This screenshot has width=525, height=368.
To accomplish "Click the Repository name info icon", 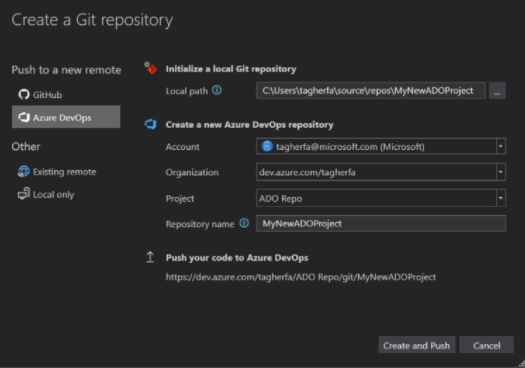I will (x=244, y=223).
